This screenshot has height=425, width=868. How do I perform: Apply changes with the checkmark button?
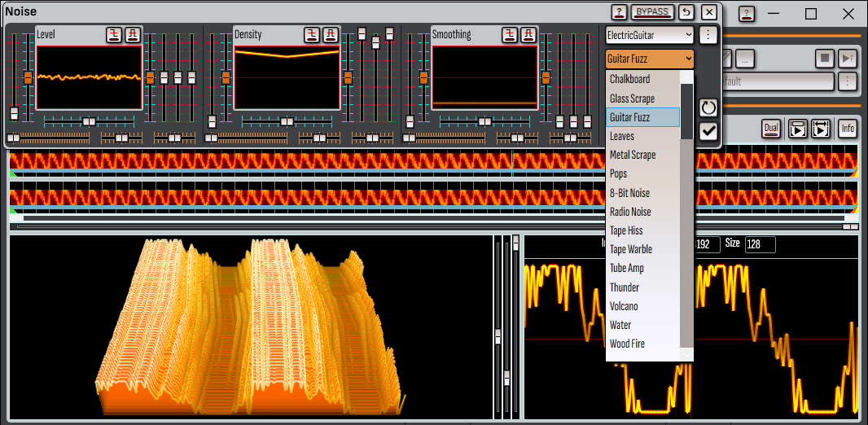[x=708, y=132]
